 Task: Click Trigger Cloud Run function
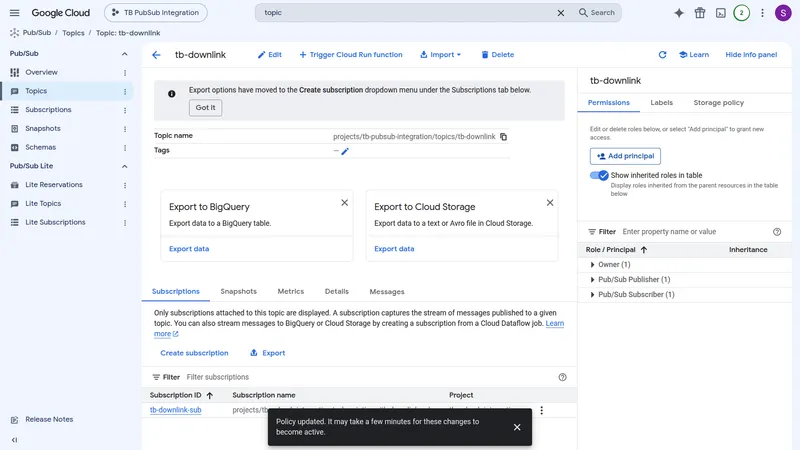click(351, 55)
